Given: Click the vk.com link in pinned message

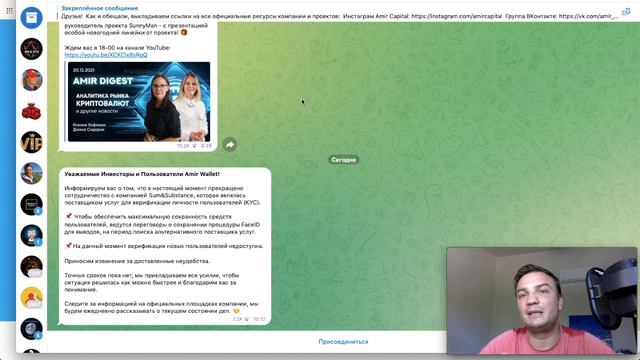Looking at the screenshot, I should click(588, 16).
